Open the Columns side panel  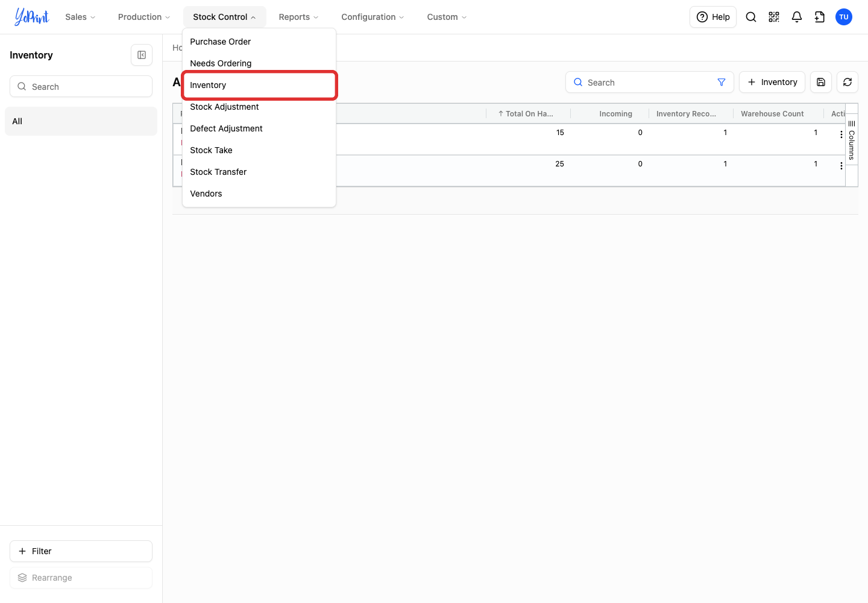[x=852, y=140]
